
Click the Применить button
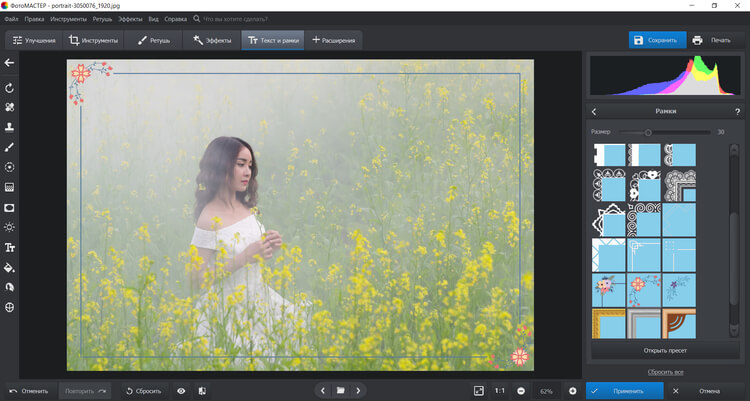[x=622, y=390]
